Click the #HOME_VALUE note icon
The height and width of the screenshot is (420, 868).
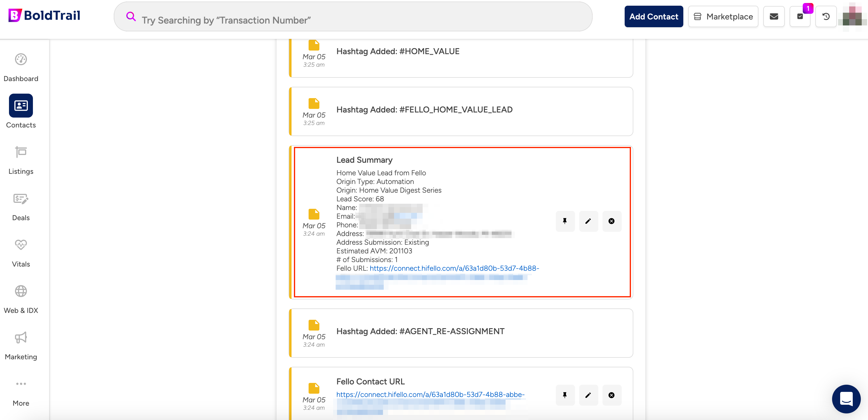[314, 45]
